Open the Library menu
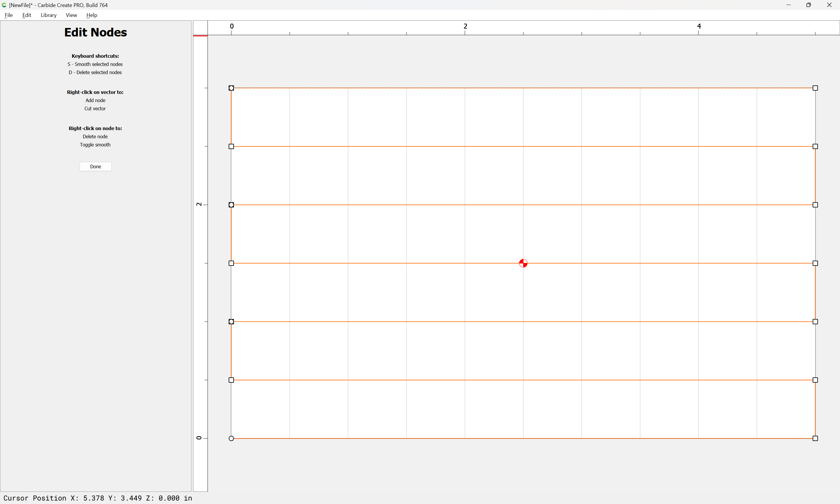The image size is (840, 504). [x=48, y=15]
